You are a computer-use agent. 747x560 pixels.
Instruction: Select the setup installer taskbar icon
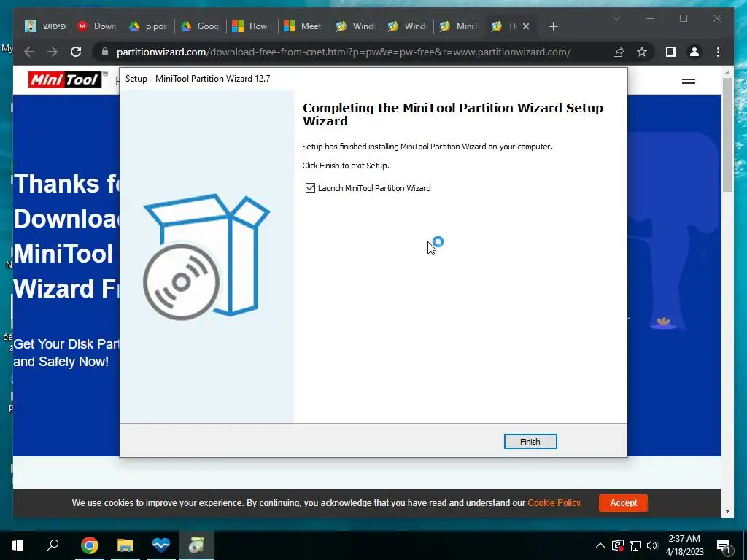pyautogui.click(x=197, y=545)
